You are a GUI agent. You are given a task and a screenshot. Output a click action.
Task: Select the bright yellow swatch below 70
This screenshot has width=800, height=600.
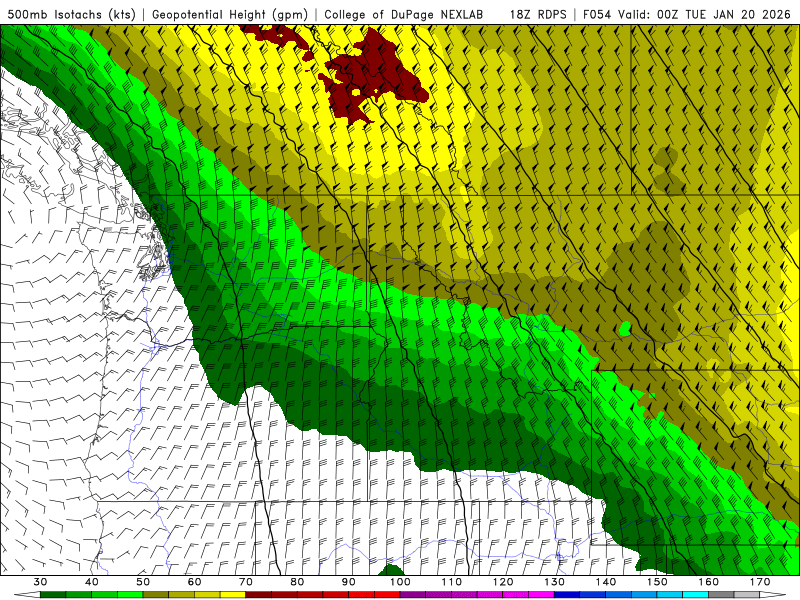point(233,595)
